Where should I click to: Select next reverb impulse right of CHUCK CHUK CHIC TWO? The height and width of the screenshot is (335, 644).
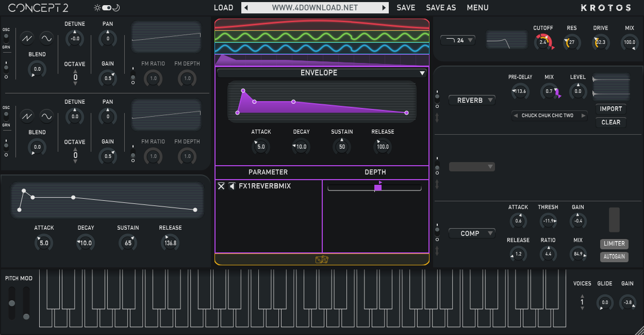pyautogui.click(x=583, y=116)
